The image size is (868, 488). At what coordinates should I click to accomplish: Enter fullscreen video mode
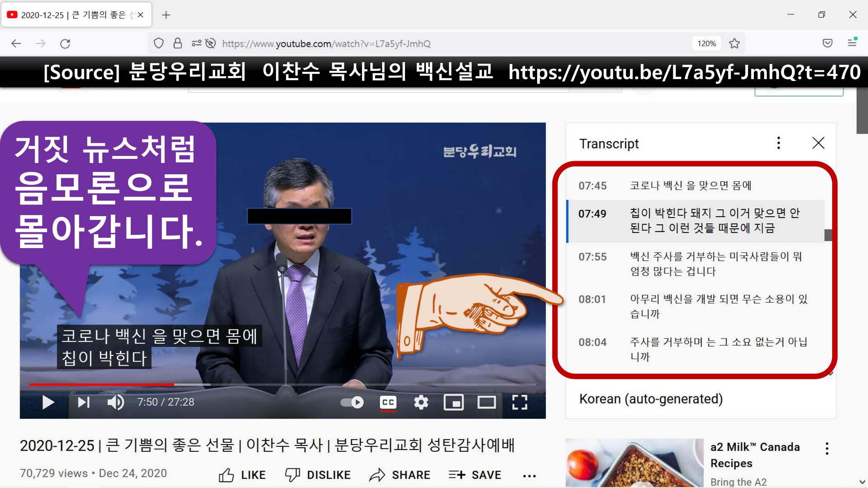click(x=520, y=402)
